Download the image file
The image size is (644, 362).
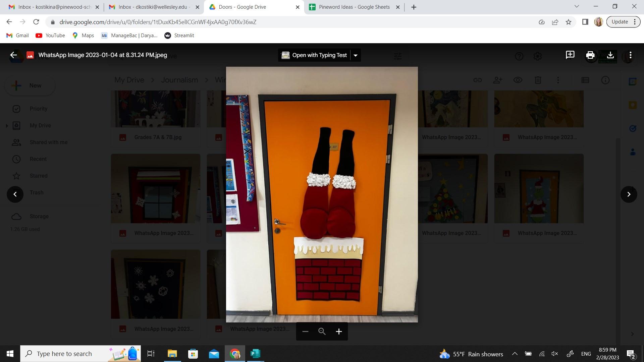click(610, 55)
